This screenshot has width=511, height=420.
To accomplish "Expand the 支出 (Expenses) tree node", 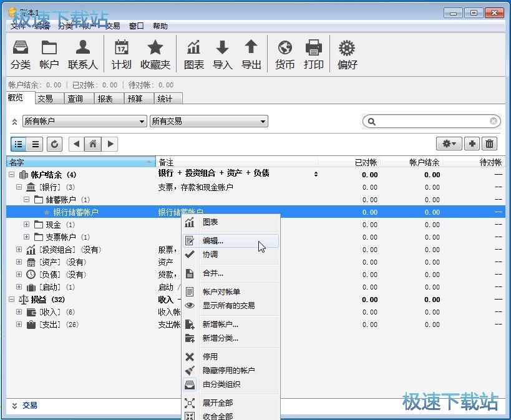I will [19, 325].
